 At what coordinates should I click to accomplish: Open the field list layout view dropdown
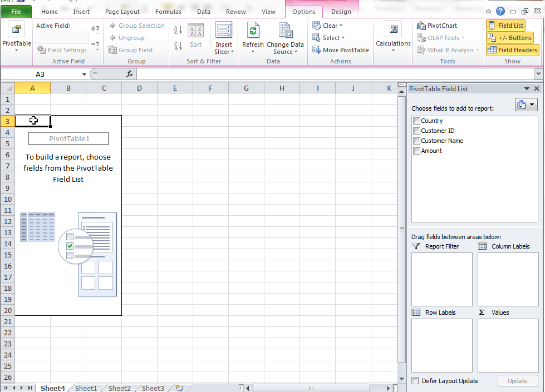(x=526, y=105)
